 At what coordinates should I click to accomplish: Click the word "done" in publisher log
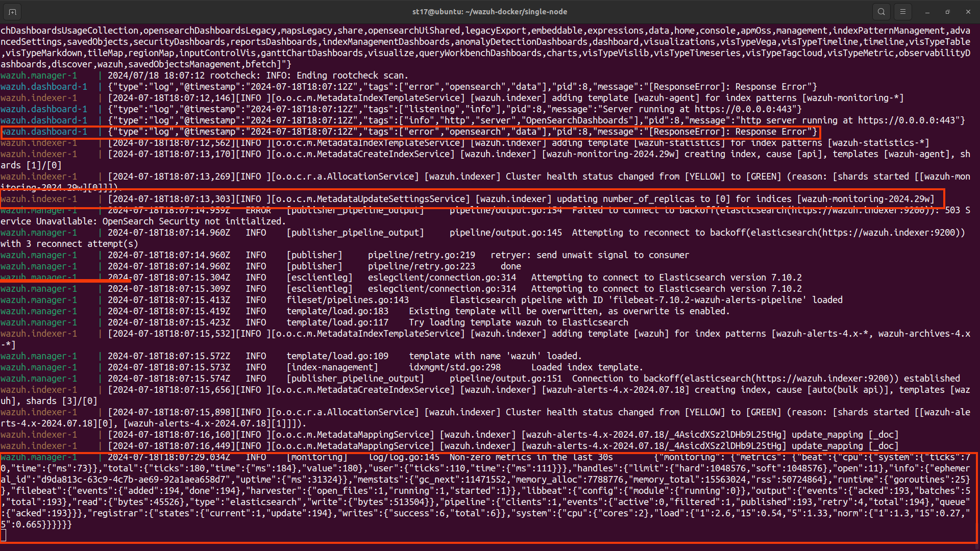tap(511, 266)
